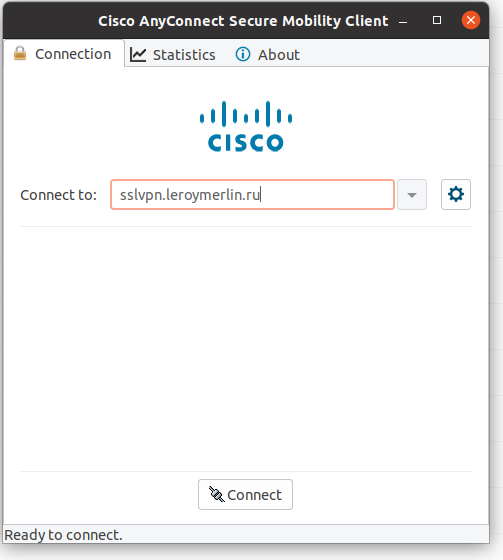503x560 pixels.
Task: Open the Statistics tab
Action: (x=173, y=55)
